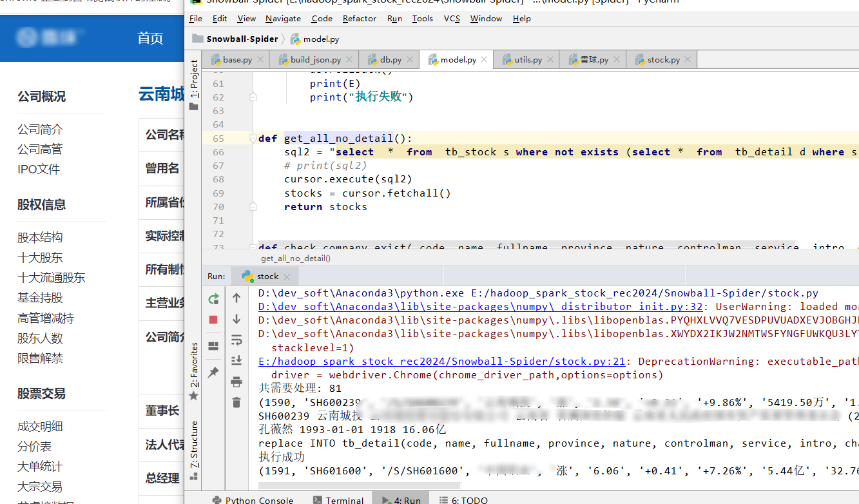859x504 pixels.
Task: Open the 6: TODO tool window
Action: pos(463,500)
